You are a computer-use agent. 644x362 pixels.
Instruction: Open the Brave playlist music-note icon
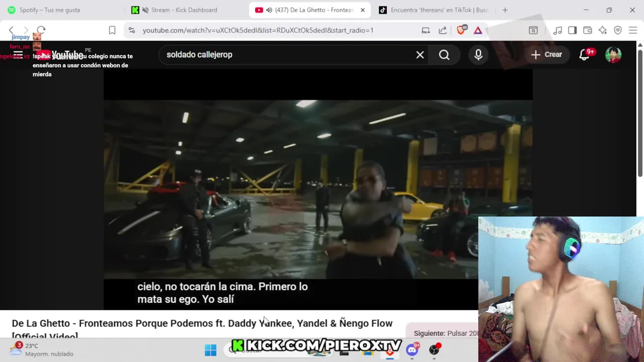(x=557, y=30)
